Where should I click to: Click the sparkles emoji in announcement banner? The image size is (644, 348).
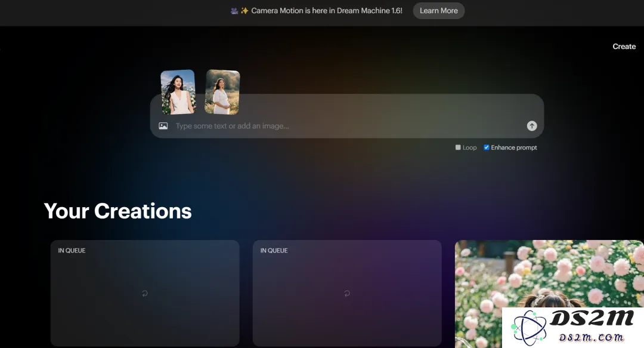coord(244,11)
